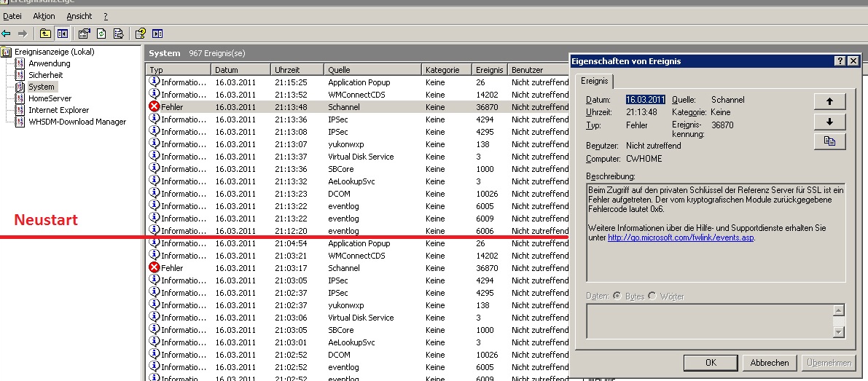This screenshot has width=868, height=381.
Task: Sort by the Uhrzeit column header
Action: point(297,70)
